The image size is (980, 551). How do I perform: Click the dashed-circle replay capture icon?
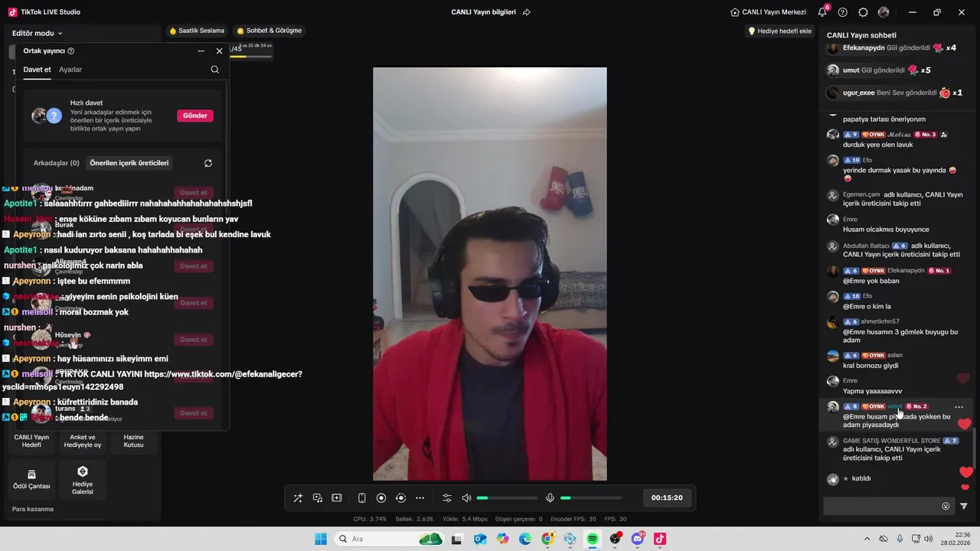tap(400, 498)
